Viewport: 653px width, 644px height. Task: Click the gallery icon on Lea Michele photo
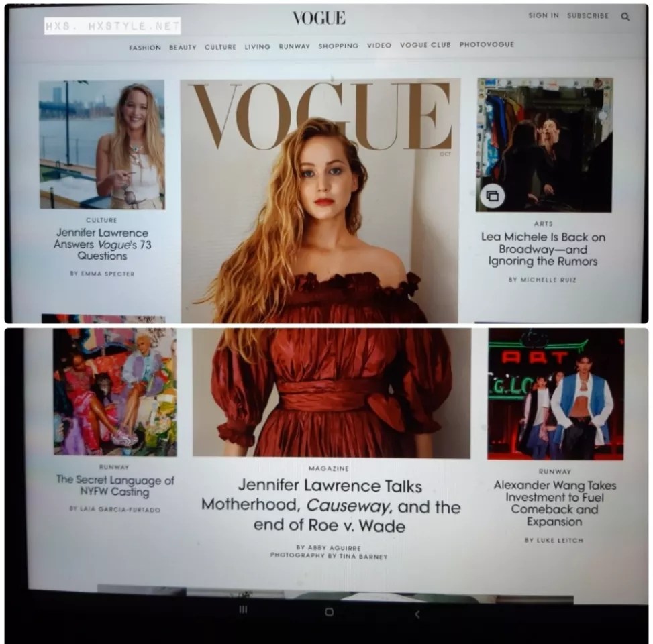492,196
